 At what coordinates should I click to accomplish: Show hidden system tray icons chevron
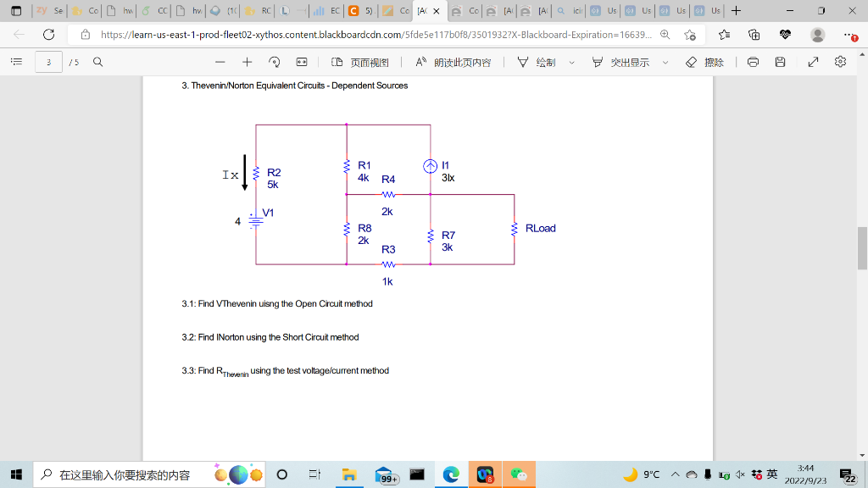point(676,474)
